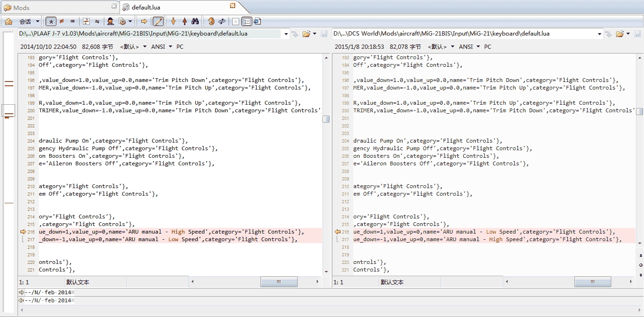This screenshot has height=317, width=644.
Task: Click right pane small circle navigation icon
Action: 640,264
